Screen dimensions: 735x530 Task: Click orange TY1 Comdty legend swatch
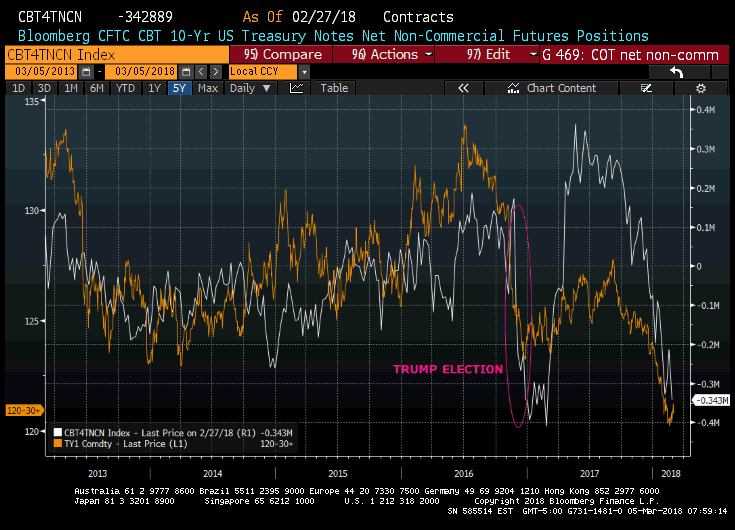(58, 443)
